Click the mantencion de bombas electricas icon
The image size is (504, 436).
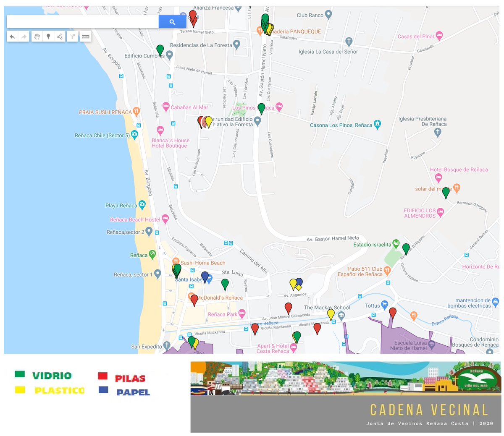tap(496, 301)
